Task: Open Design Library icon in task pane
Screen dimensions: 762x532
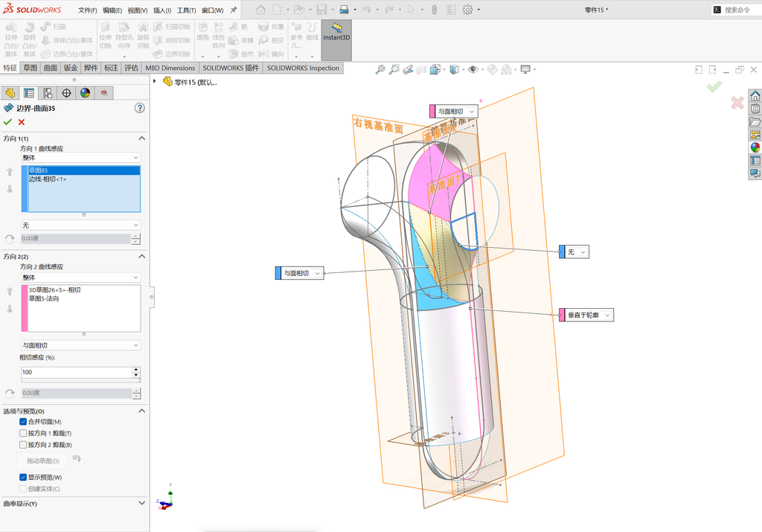Action: pos(755,109)
